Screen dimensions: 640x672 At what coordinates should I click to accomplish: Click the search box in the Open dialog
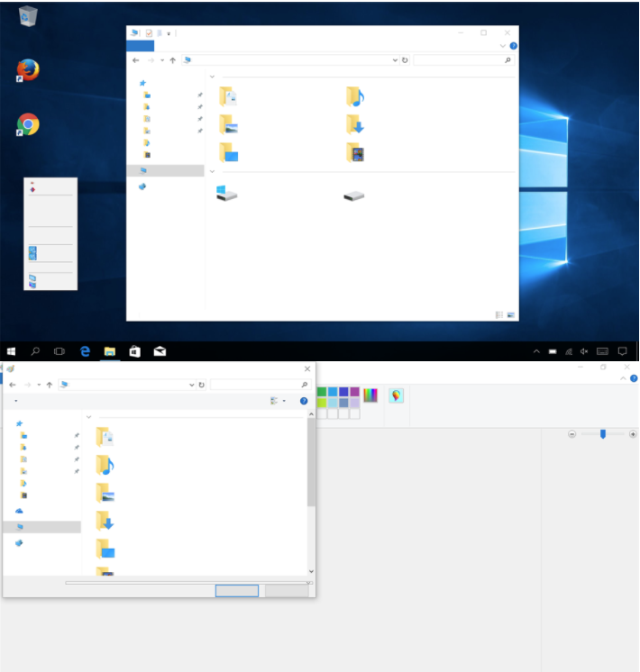tap(260, 385)
